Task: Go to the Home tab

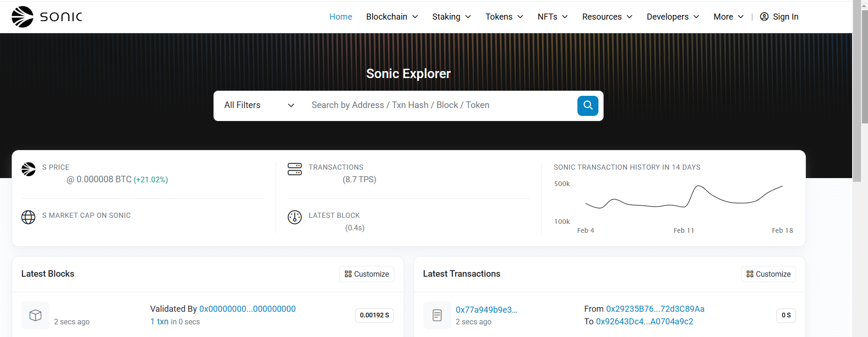Action: tap(341, 17)
